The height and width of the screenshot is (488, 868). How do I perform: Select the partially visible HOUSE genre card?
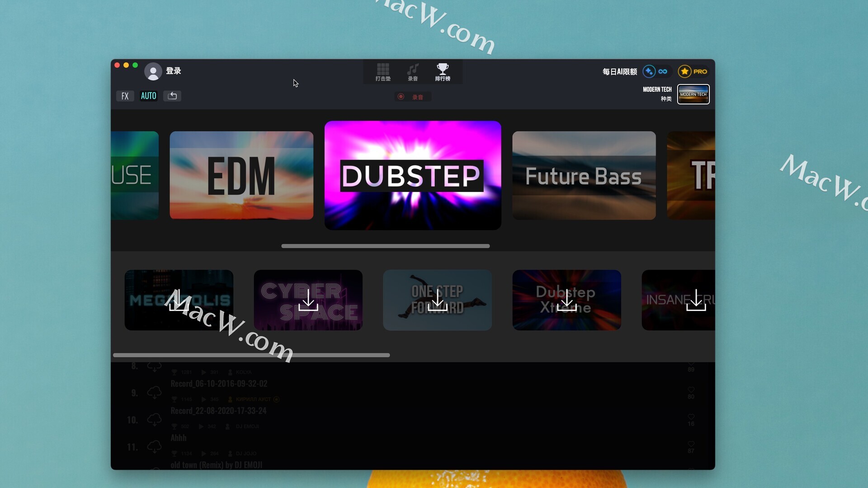[x=135, y=175]
